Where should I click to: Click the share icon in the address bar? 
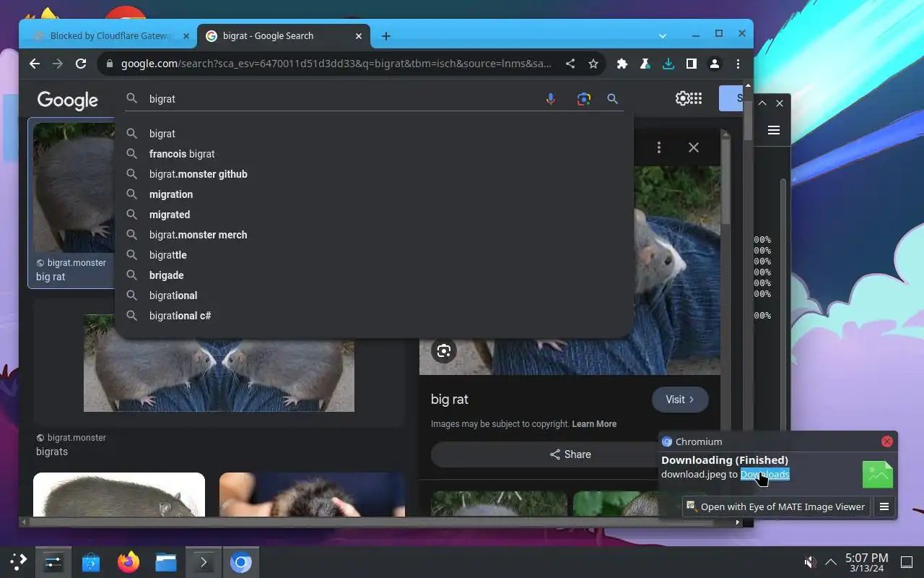click(x=570, y=64)
